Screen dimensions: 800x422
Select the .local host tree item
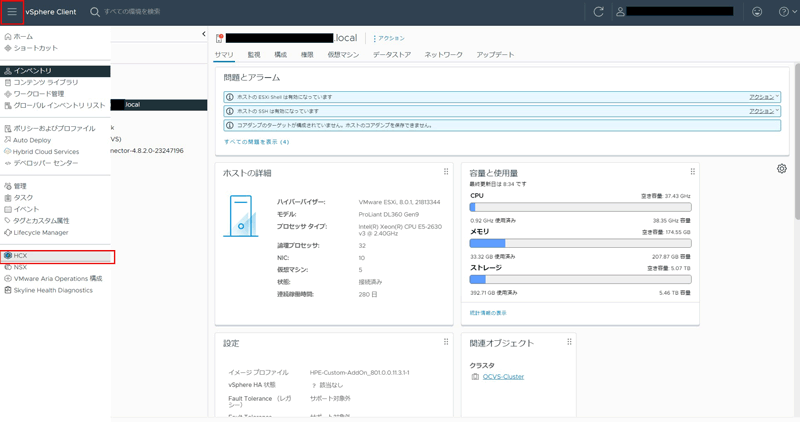(159, 105)
